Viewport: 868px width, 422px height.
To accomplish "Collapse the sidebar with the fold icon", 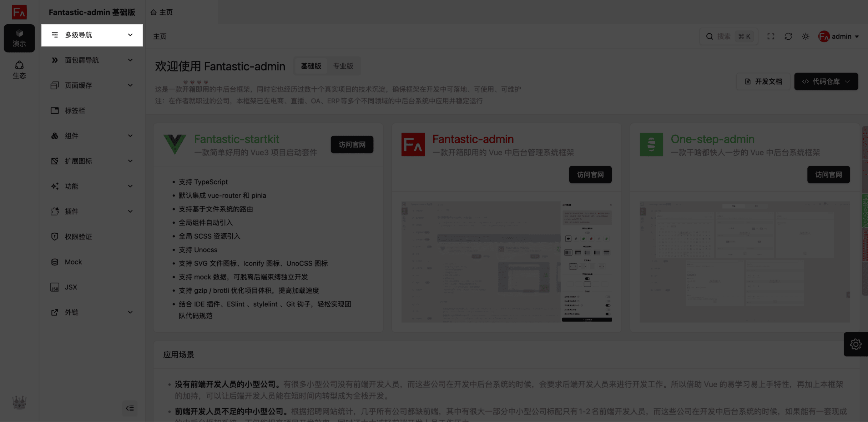I will tap(130, 408).
